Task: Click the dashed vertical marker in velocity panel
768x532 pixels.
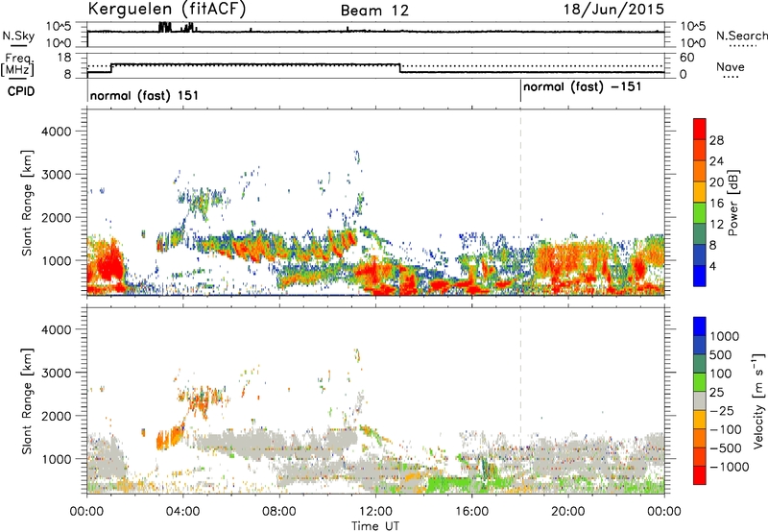Action: (520, 400)
